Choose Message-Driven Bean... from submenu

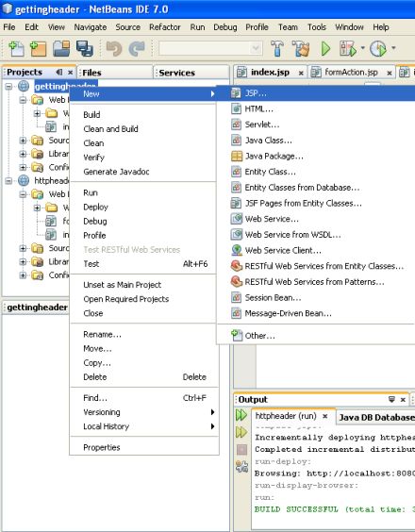pos(316,313)
